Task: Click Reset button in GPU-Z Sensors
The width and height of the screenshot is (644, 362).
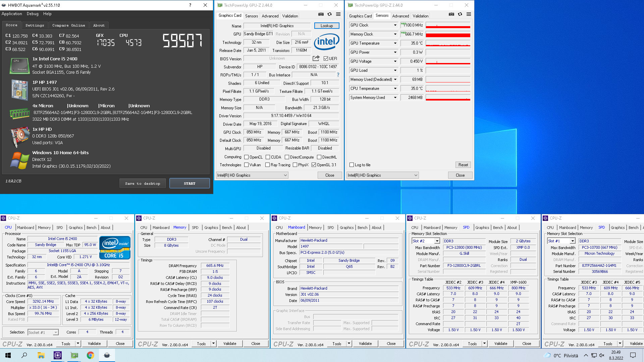Action: click(x=463, y=165)
